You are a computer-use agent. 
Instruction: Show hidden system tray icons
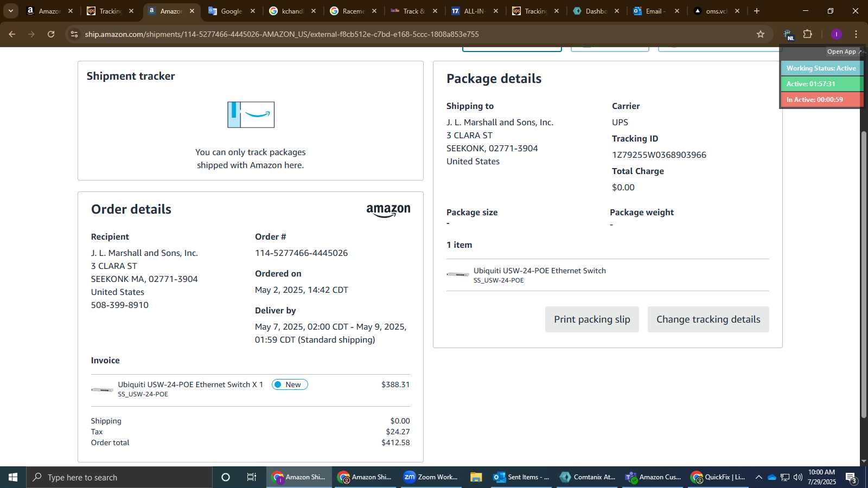[x=759, y=477]
